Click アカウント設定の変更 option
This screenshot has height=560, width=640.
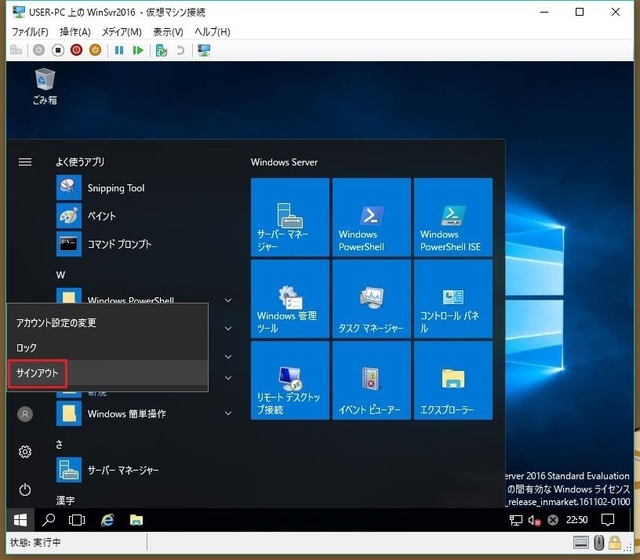pos(56,323)
